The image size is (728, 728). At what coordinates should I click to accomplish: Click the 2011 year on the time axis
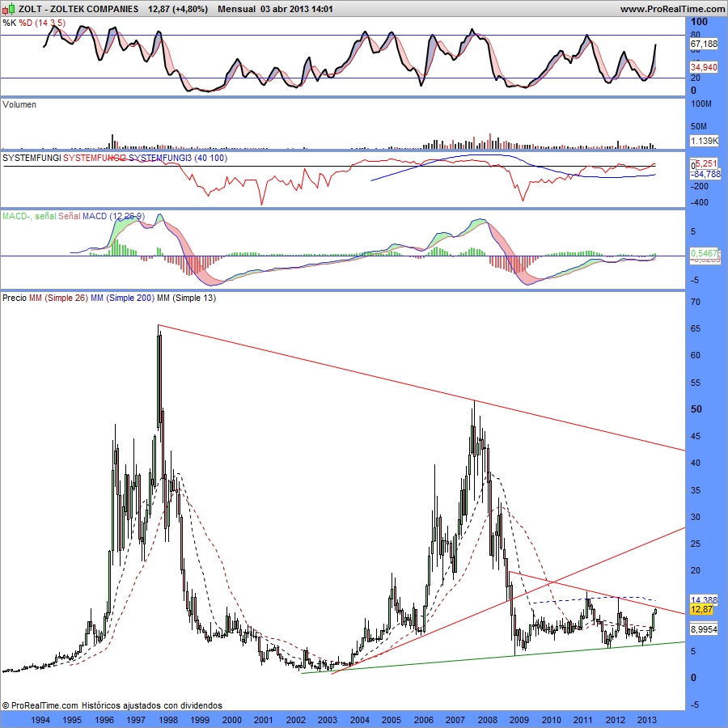click(x=583, y=720)
